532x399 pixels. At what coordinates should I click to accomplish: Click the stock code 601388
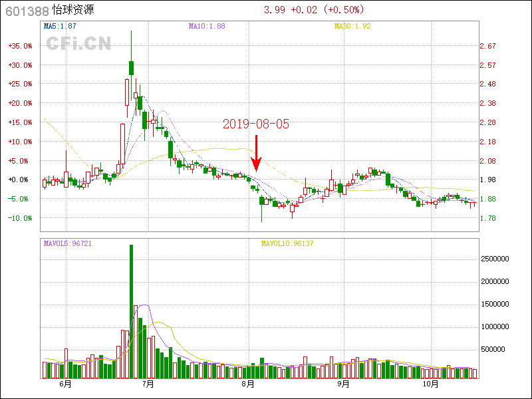pyautogui.click(x=27, y=11)
